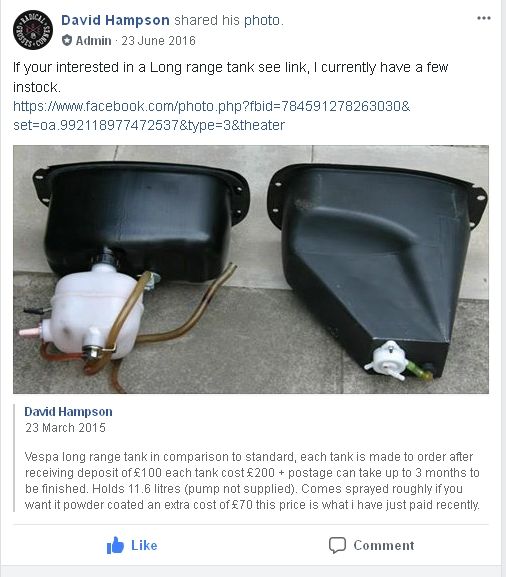The height and width of the screenshot is (577, 506).
Task: Click the Like text label
Action: (144, 545)
